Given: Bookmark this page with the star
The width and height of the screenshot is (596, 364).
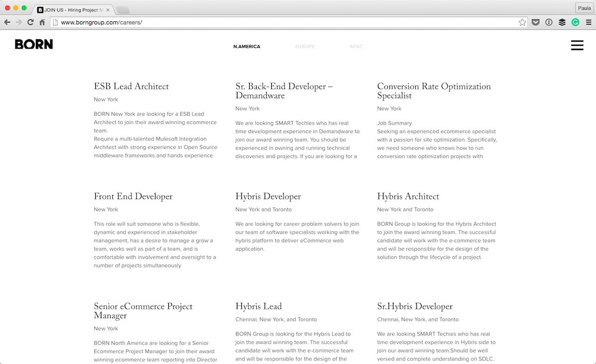Looking at the screenshot, I should [x=522, y=22].
